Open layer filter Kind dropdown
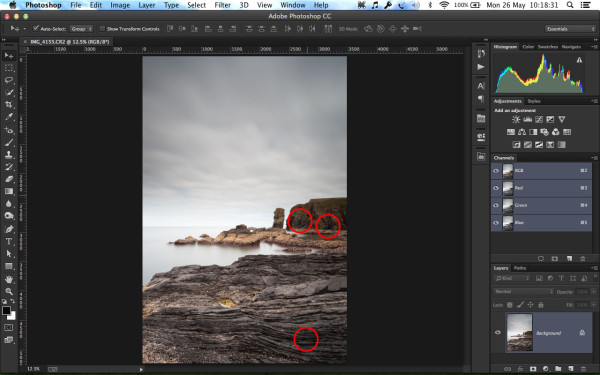600x375 pixels. [x=512, y=278]
